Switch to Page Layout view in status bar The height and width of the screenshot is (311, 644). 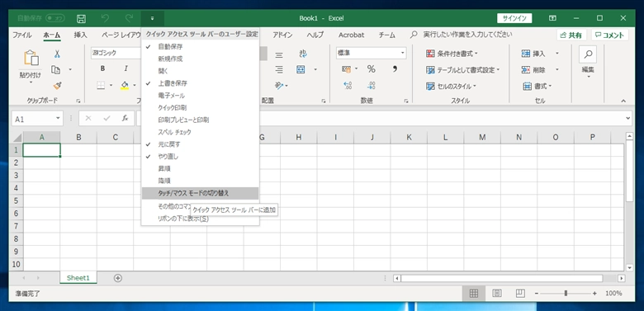pyautogui.click(x=497, y=294)
